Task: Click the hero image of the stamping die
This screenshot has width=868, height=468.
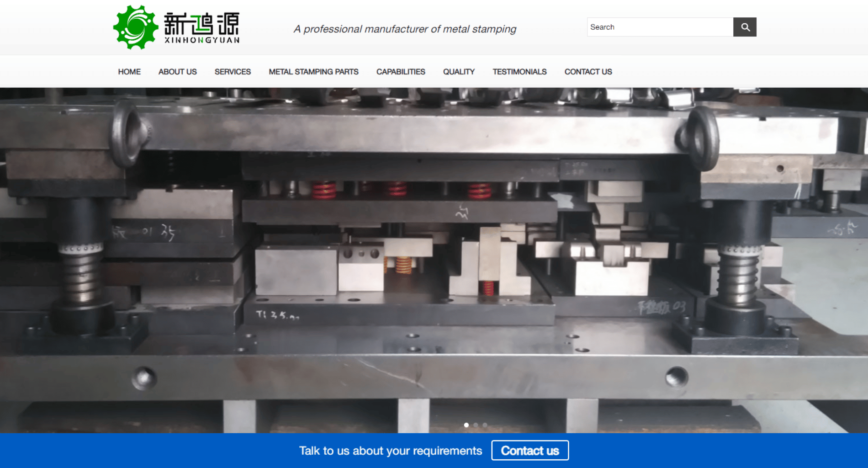Action: (434, 256)
